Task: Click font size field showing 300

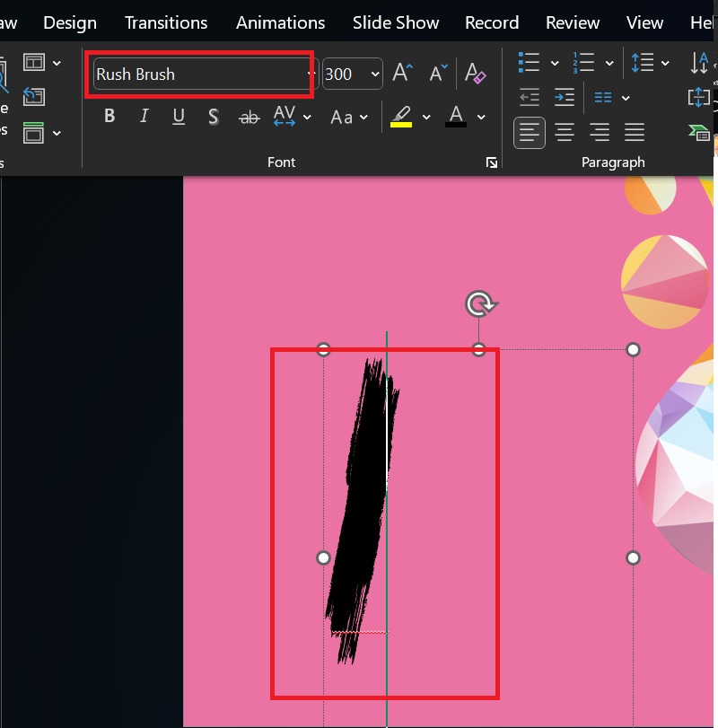Action: pos(346,74)
